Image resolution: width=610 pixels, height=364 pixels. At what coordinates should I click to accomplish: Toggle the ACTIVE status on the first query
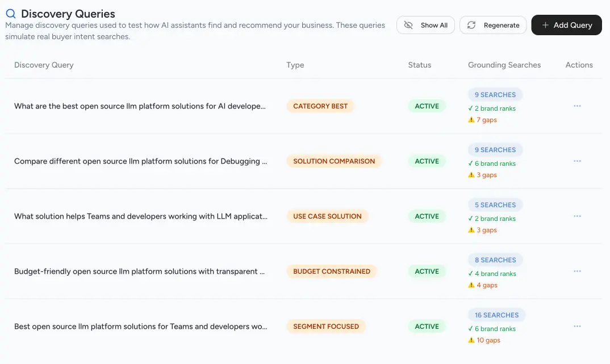point(427,106)
